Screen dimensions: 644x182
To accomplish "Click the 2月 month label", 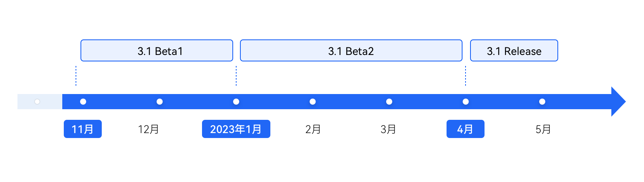I will tap(313, 129).
